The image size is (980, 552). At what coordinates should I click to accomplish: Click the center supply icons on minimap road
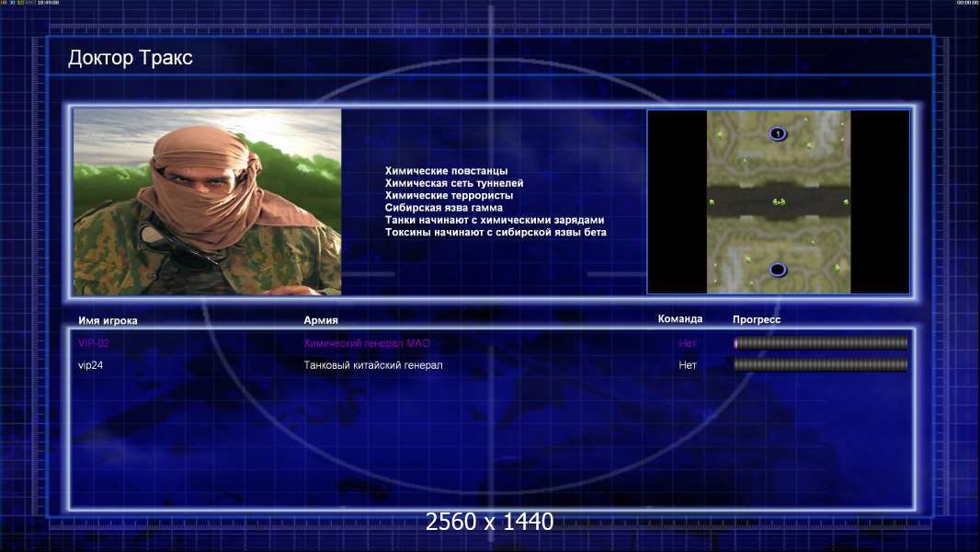point(778,201)
